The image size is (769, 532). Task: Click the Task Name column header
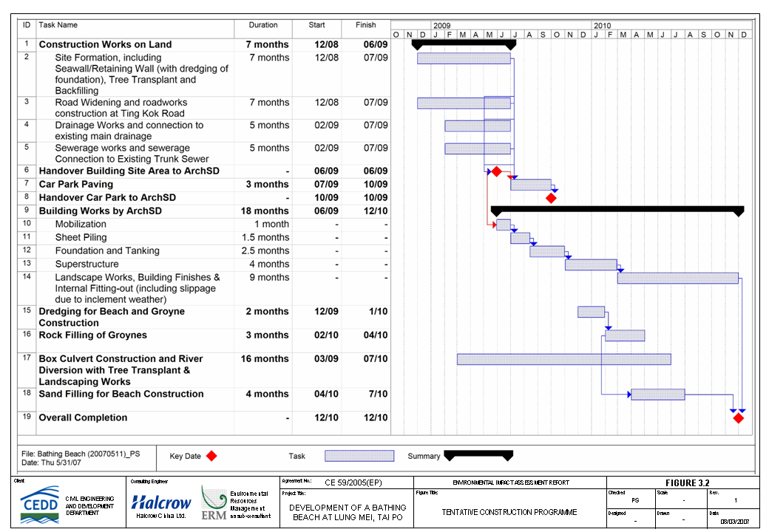tap(58, 25)
